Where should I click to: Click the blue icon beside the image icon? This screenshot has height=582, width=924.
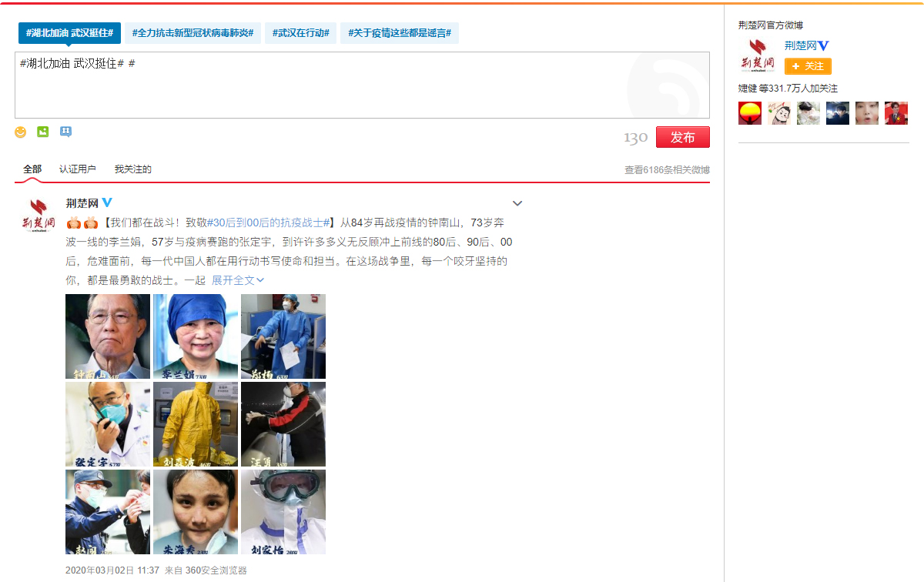pos(66,132)
